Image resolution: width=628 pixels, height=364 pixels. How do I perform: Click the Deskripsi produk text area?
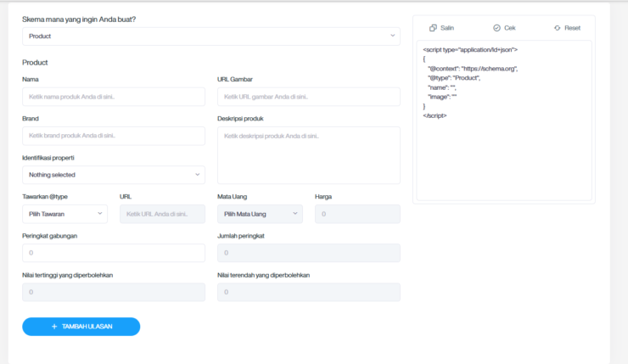click(309, 155)
